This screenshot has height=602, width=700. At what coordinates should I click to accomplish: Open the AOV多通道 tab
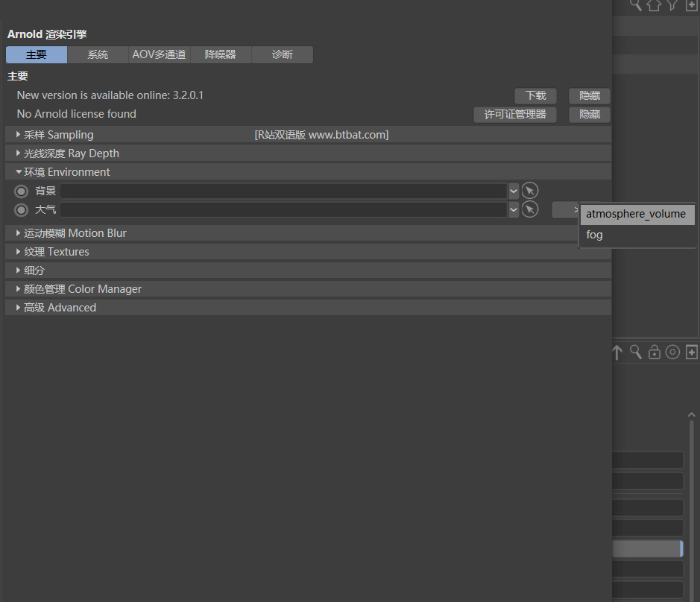159,54
